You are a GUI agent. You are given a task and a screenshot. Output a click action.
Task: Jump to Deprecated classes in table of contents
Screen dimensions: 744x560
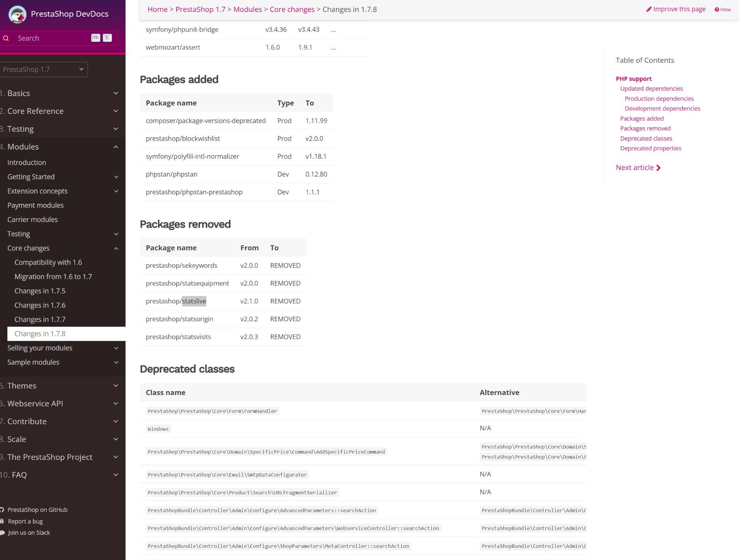point(646,138)
